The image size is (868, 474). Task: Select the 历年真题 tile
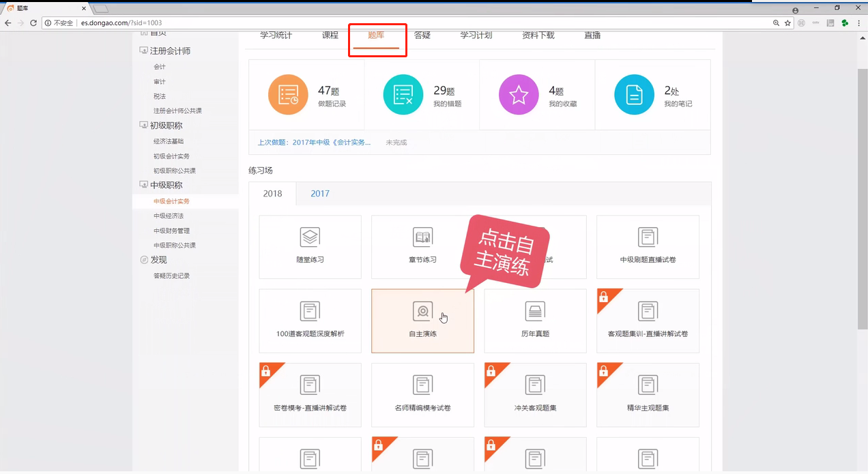pyautogui.click(x=535, y=321)
